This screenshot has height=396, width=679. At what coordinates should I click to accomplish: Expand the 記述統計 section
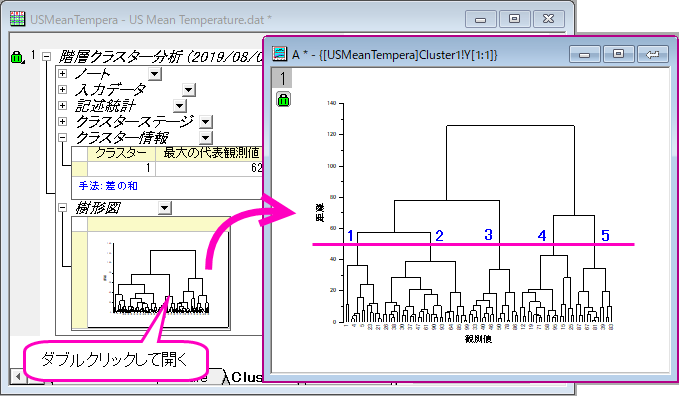[62, 105]
